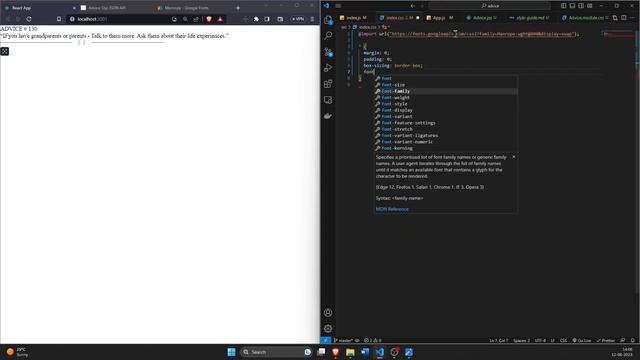Image resolution: width=640 pixels, height=360 pixels.
Task: Select the font-variant-ligatures suggestion
Action: point(446,136)
